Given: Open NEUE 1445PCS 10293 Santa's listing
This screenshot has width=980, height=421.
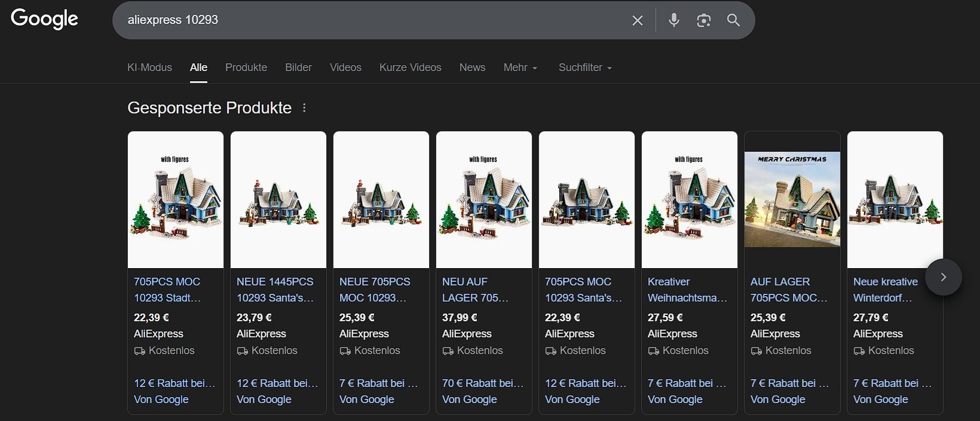Looking at the screenshot, I should (x=275, y=290).
